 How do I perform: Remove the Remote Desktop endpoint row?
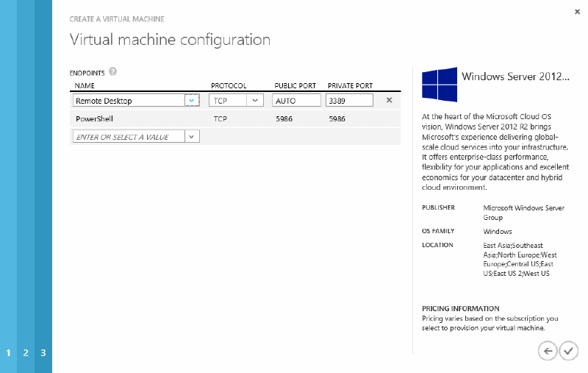pyautogui.click(x=390, y=100)
